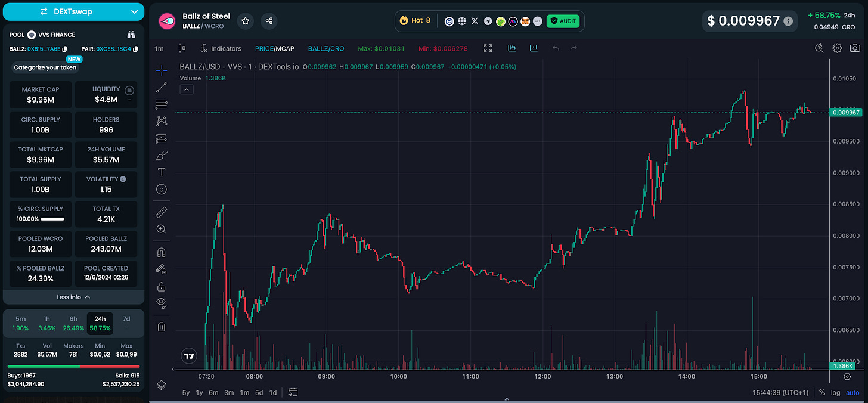Select the trend line drawing tool
Viewport: 868px width, 403px height.
[x=162, y=88]
